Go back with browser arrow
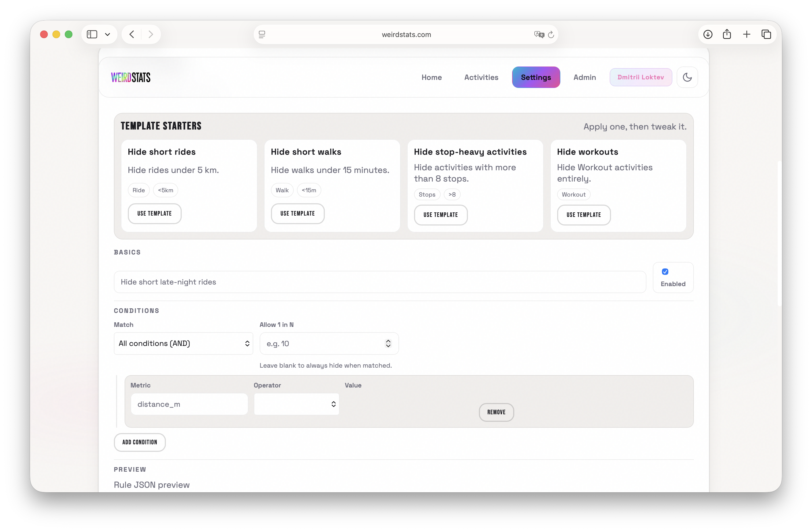Image resolution: width=812 pixels, height=532 pixels. [x=132, y=34]
